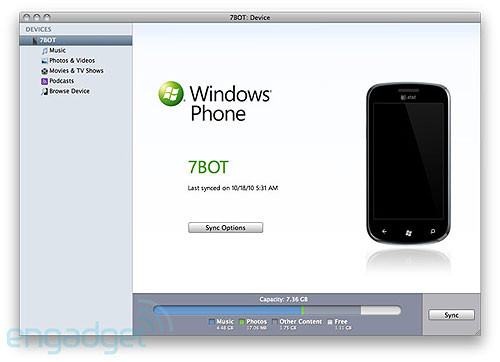500x362 pixels.
Task: Click the white Free legend swatch
Action: click(x=330, y=322)
